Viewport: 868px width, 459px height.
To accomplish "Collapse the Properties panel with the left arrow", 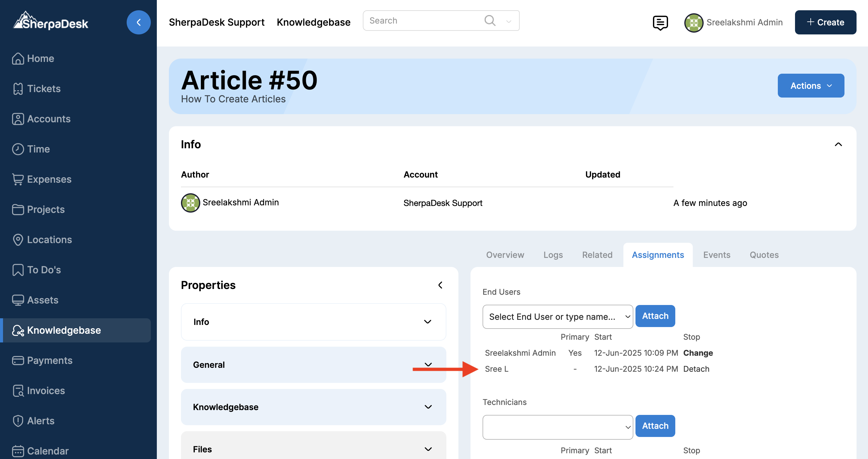I will 440,285.
